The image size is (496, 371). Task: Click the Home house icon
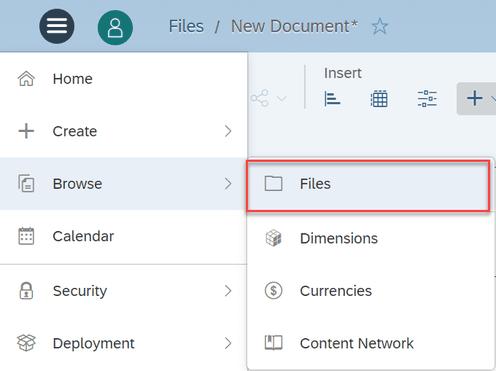tap(26, 79)
